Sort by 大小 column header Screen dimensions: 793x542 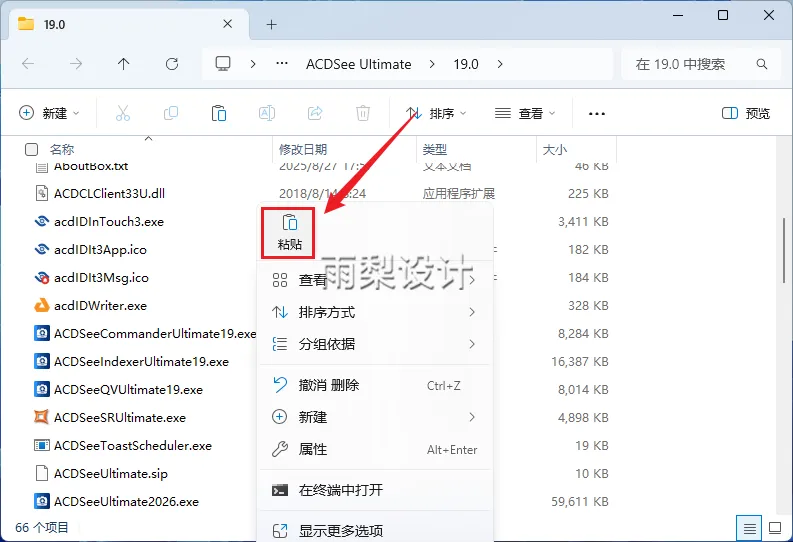pyautogui.click(x=555, y=149)
